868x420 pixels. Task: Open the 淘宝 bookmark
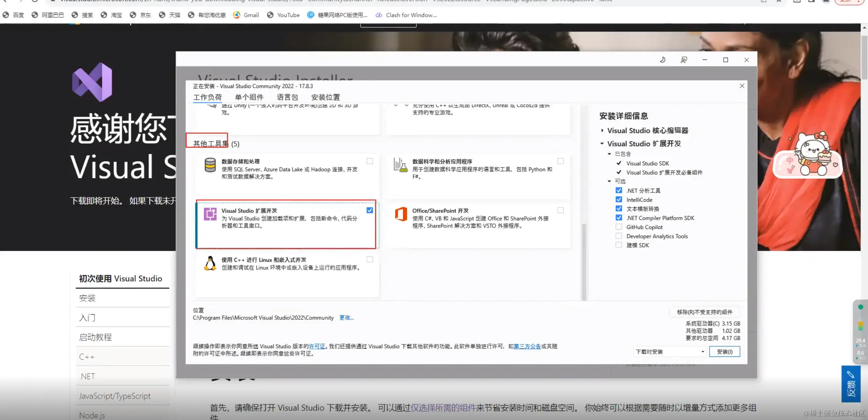111,15
